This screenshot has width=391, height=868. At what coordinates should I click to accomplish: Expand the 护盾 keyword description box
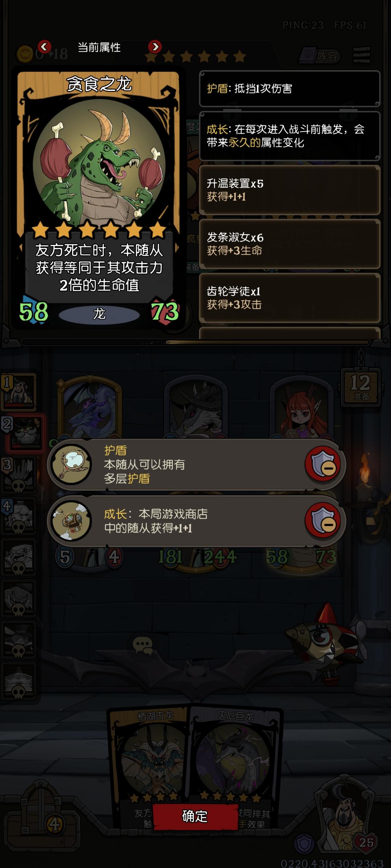(290, 89)
